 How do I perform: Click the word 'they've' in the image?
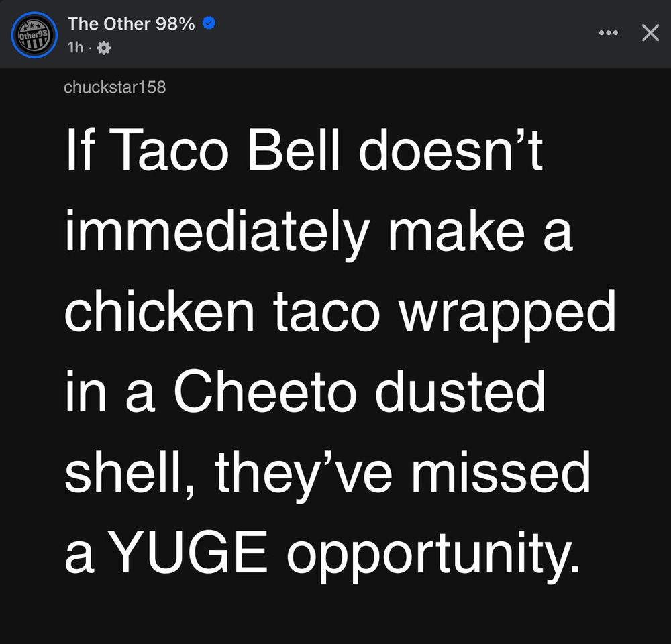(303, 476)
